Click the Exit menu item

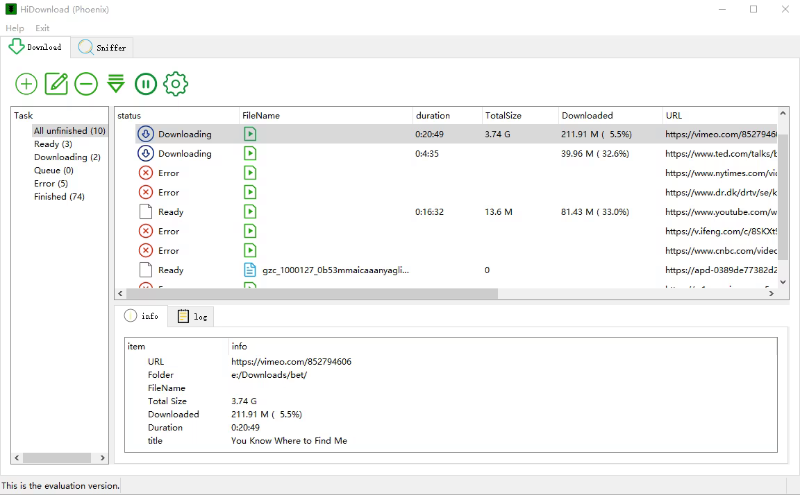tap(43, 28)
